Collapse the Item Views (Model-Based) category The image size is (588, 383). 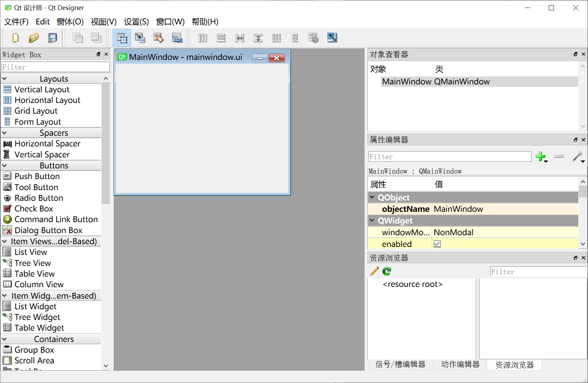pyautogui.click(x=4, y=241)
